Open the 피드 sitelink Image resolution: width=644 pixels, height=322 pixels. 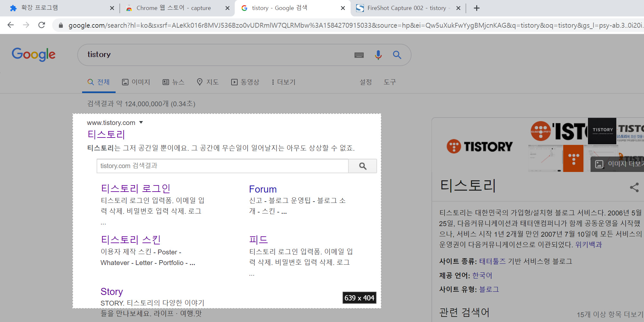click(258, 240)
